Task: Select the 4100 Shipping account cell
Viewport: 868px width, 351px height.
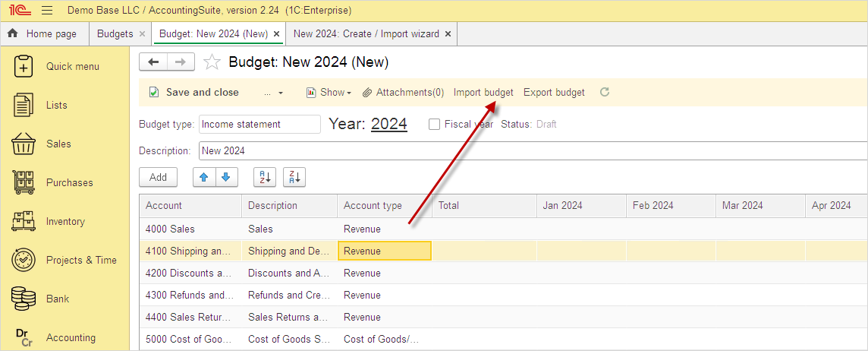Action: tap(190, 251)
